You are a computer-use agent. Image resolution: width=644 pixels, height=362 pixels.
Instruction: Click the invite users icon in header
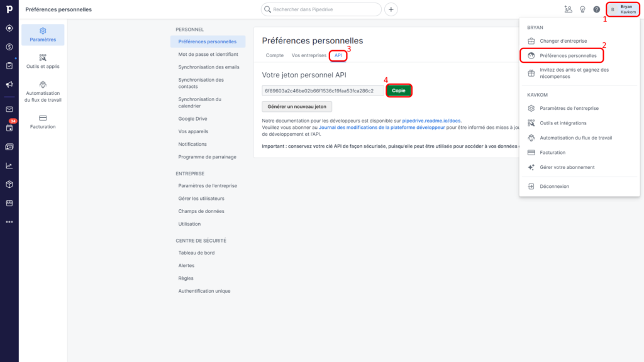pyautogui.click(x=569, y=9)
